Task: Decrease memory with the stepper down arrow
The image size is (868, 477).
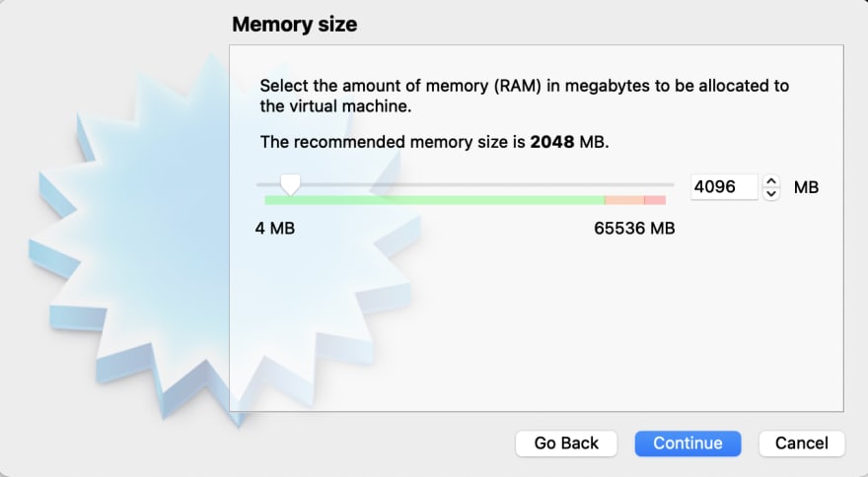Action: (x=771, y=194)
